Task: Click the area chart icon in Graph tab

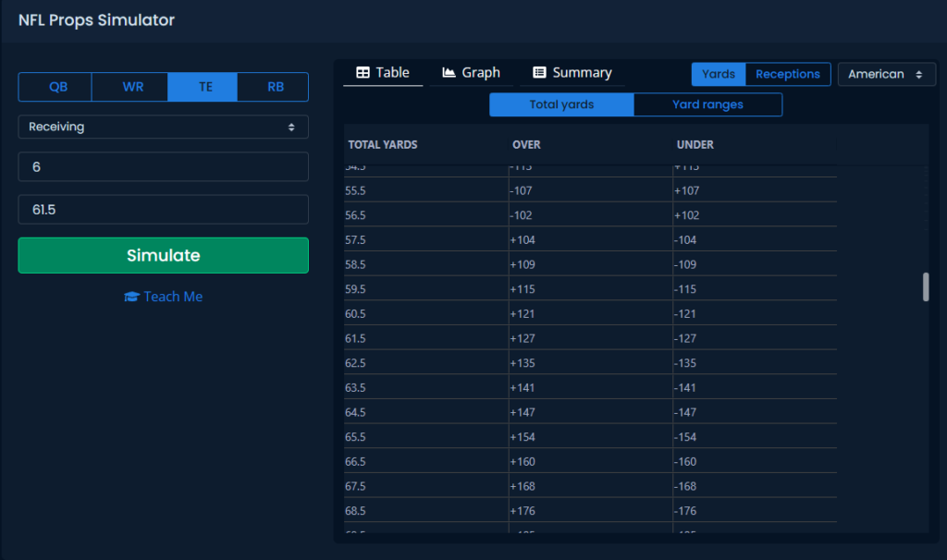Action: tap(449, 72)
